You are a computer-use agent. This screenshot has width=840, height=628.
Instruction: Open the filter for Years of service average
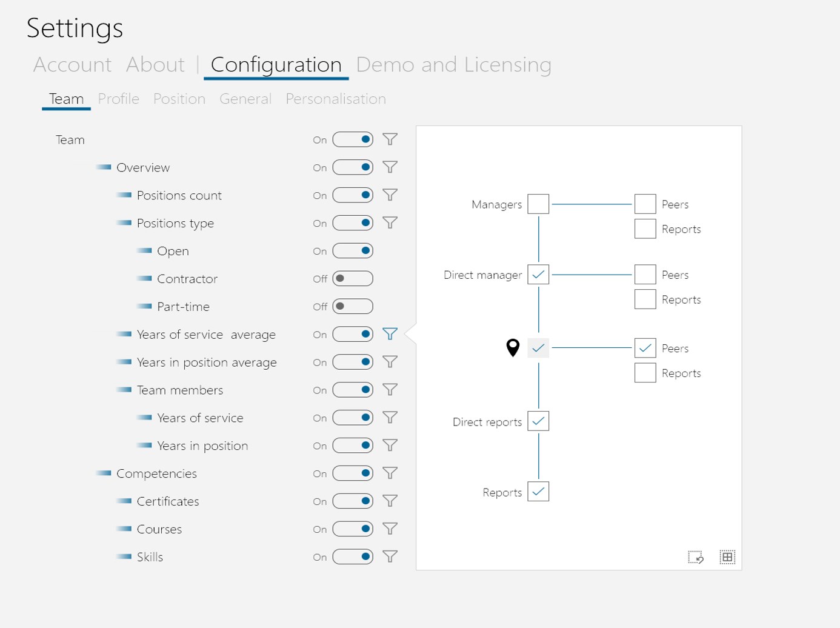click(x=390, y=334)
